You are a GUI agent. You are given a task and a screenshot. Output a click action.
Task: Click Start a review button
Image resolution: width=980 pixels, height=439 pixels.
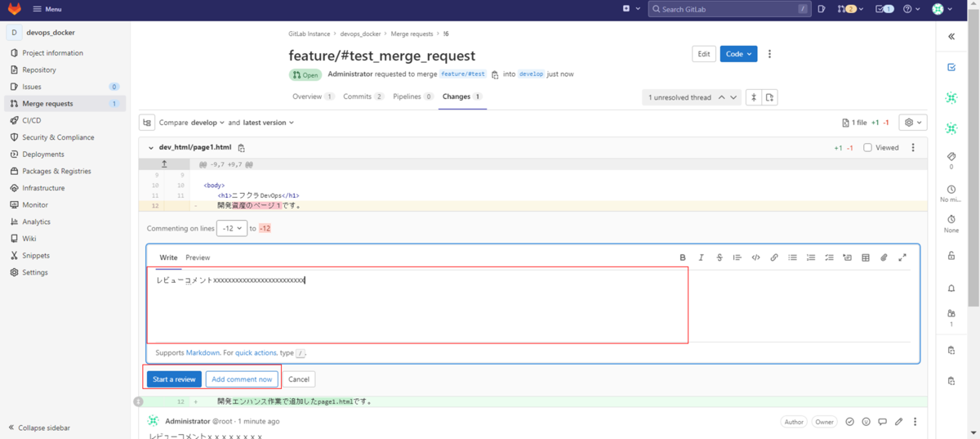174,379
